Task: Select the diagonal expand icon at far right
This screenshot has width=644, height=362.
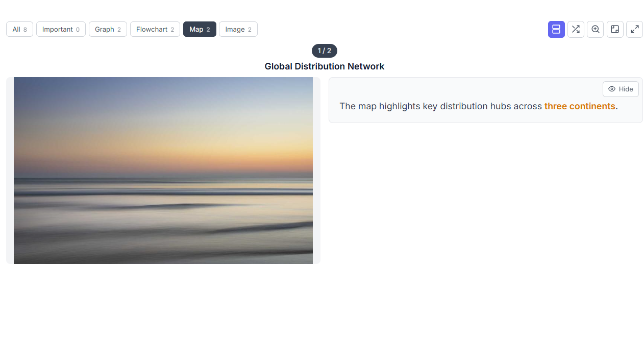Action: click(x=634, y=29)
